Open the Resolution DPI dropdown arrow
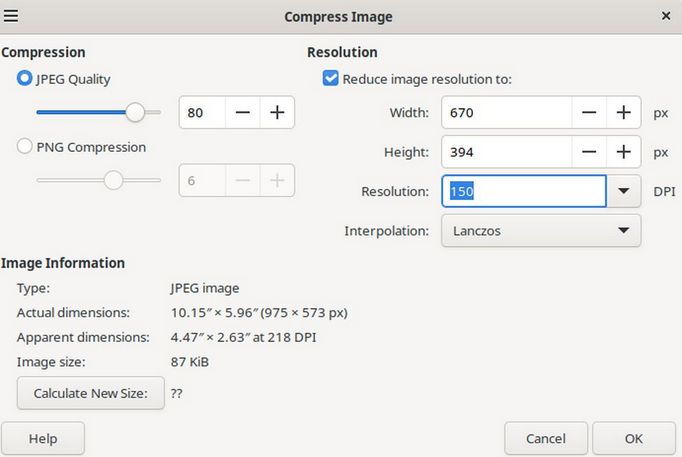This screenshot has height=457, width=682. coord(624,191)
